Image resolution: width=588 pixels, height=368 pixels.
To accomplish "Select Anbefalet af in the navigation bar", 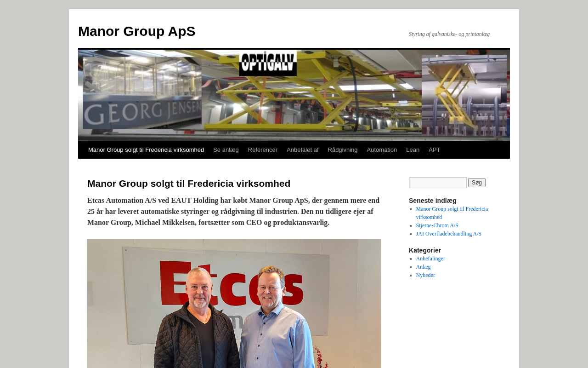I will coord(303,150).
